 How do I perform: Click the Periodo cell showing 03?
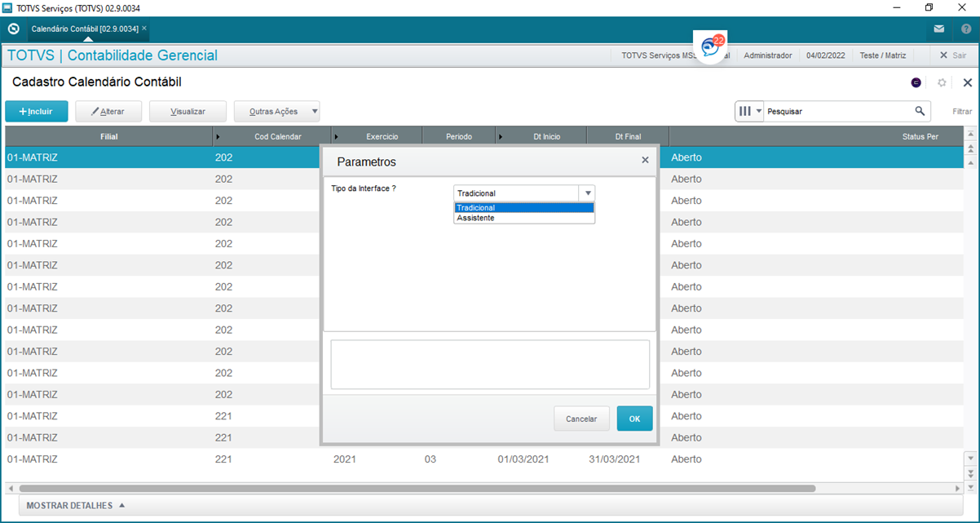430,459
